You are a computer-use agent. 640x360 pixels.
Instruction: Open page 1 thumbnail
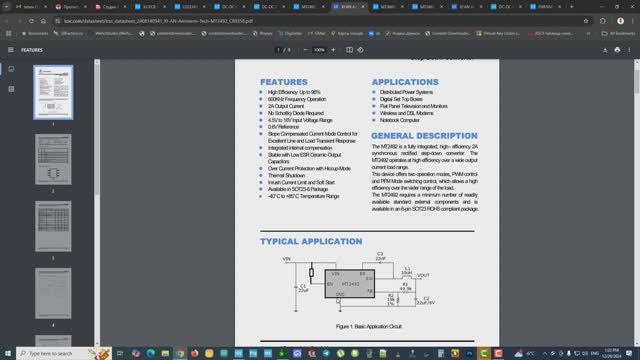tap(53, 92)
